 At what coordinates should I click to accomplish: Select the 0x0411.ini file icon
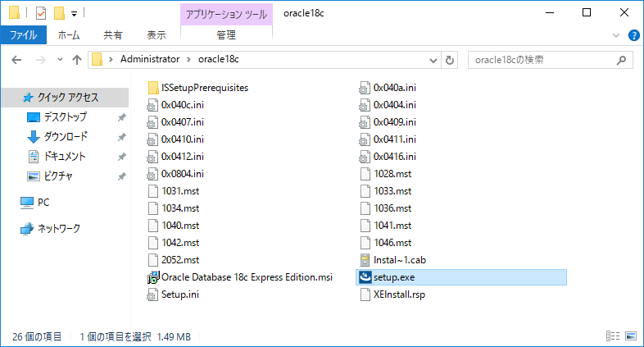click(x=365, y=139)
